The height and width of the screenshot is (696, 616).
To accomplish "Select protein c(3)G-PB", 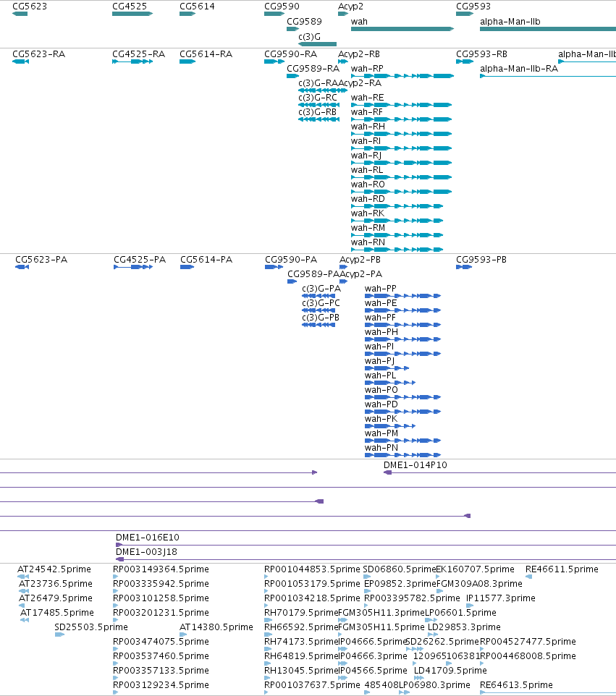I will click(x=321, y=318).
